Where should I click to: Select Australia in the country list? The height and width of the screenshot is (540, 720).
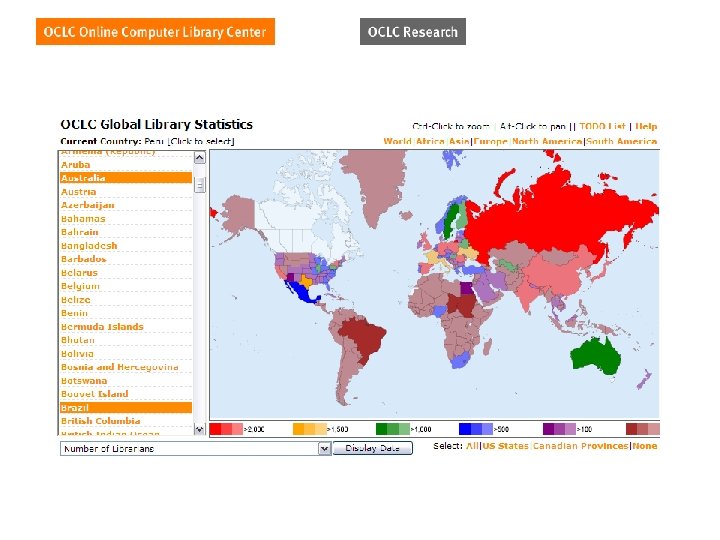(x=126, y=178)
